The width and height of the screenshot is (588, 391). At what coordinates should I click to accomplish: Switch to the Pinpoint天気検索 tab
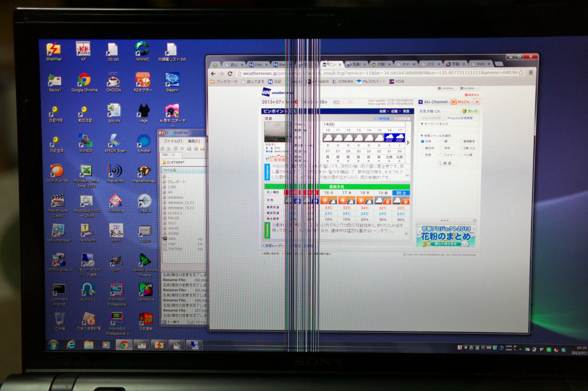point(461,118)
